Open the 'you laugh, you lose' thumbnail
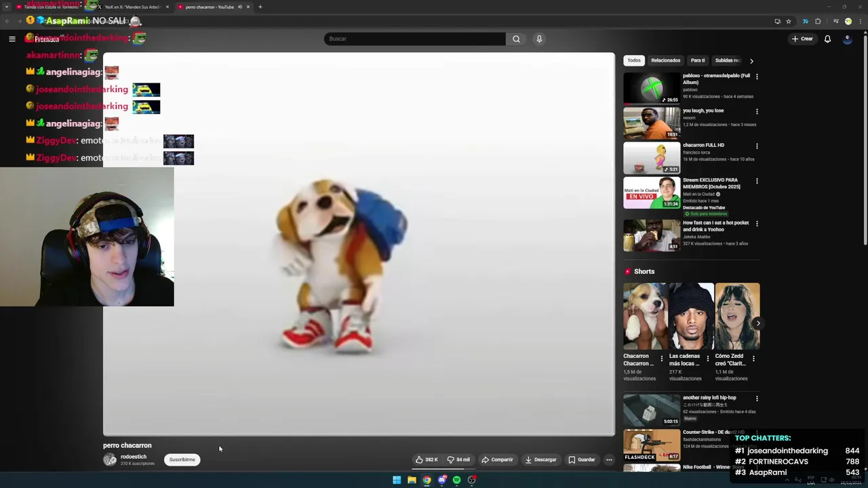Viewport: 868px width, 488px height. (x=652, y=123)
